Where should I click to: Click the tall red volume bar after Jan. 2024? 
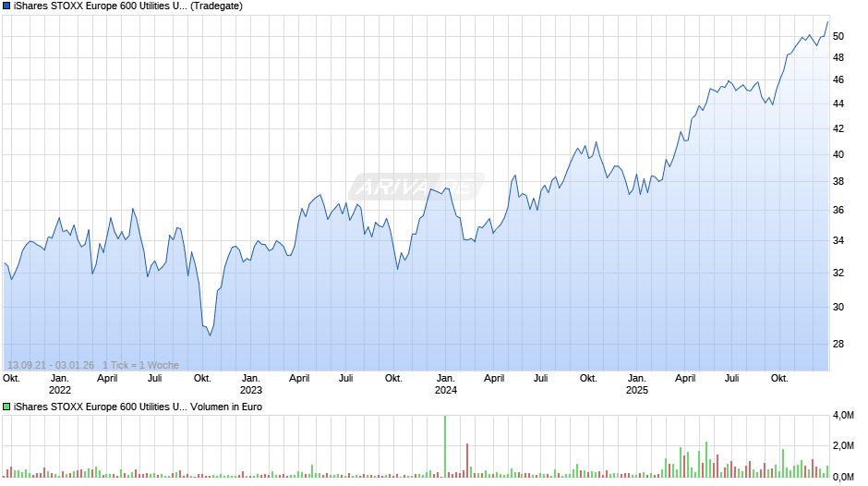pos(467,460)
